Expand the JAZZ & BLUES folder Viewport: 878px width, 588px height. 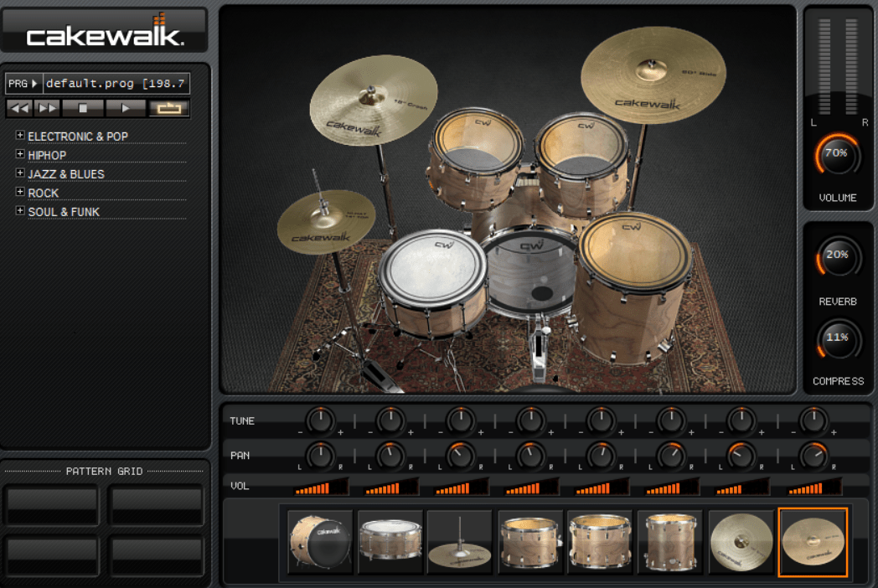click(x=19, y=173)
